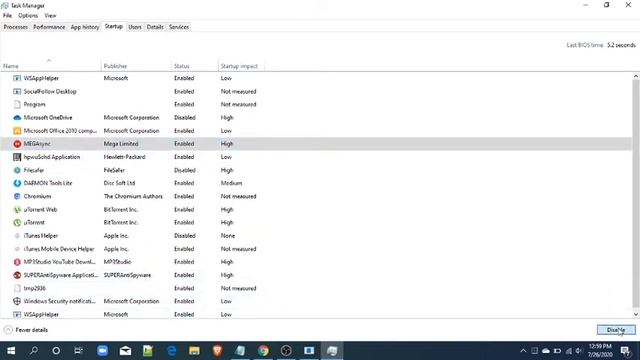The width and height of the screenshot is (640, 360).
Task: Click the volume icon in system tray
Action: coord(578,351)
